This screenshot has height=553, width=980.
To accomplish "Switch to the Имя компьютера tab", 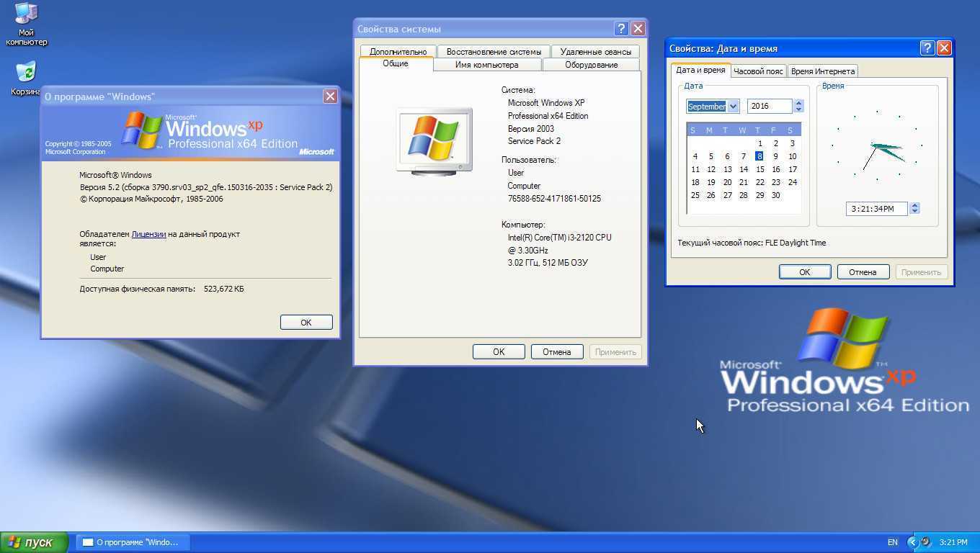I will click(x=486, y=65).
